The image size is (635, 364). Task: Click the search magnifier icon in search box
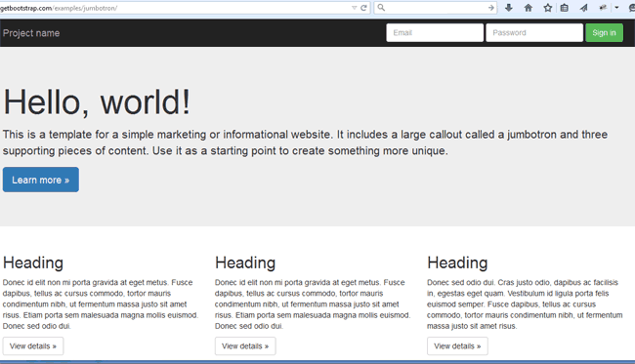[x=381, y=7]
